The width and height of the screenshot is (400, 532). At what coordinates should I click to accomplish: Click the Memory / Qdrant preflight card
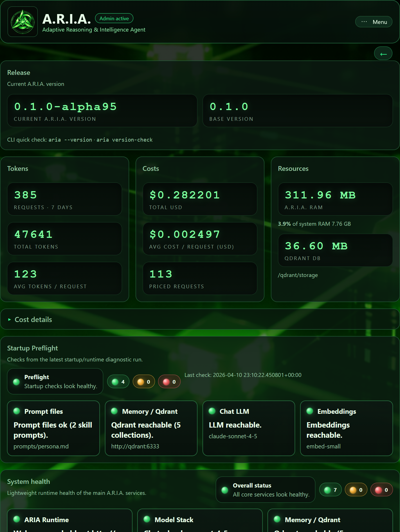pyautogui.click(x=151, y=428)
